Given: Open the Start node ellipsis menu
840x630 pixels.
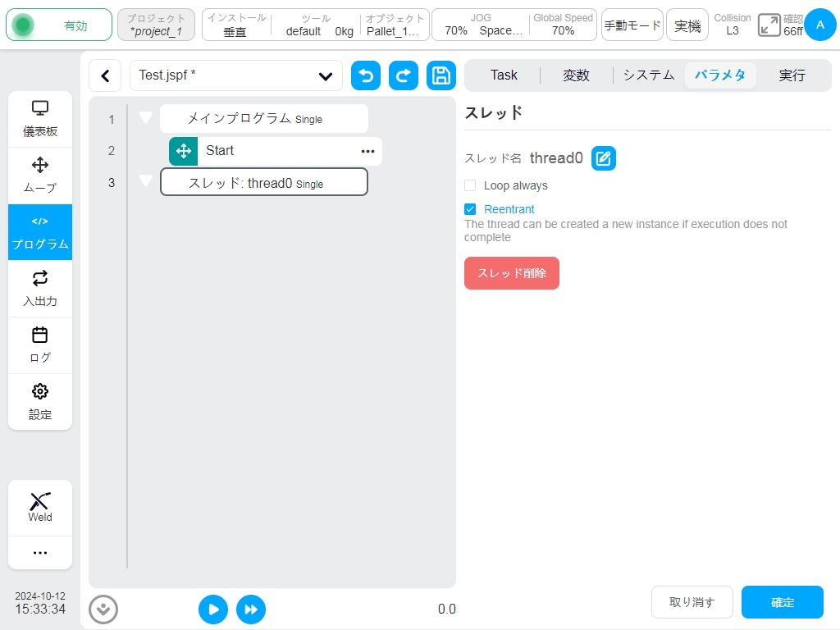Looking at the screenshot, I should click(368, 151).
